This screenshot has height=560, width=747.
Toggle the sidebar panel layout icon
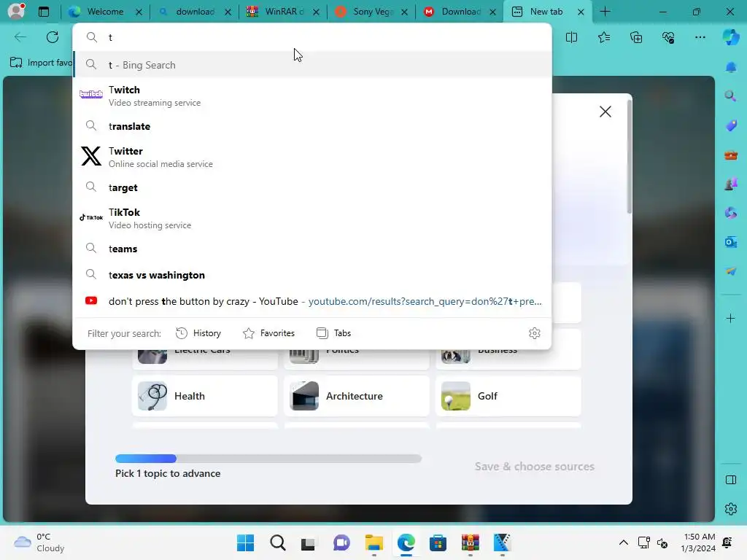[x=731, y=480]
